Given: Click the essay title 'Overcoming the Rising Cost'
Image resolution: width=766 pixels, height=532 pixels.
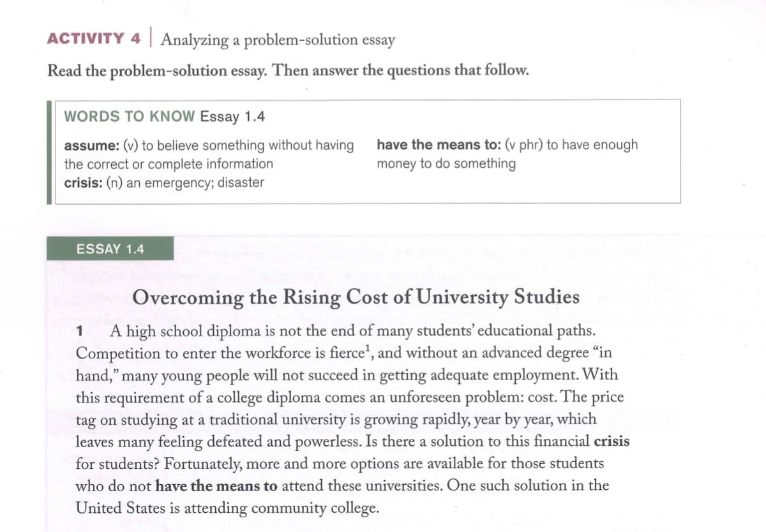Looking at the screenshot, I should click(357, 298).
